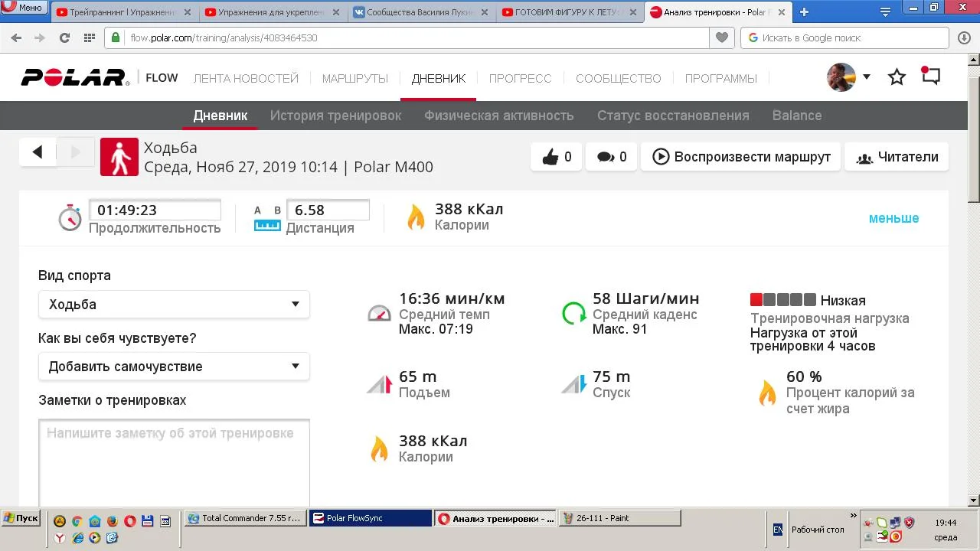Expand the Ходьба sport type dropdown

[174, 305]
